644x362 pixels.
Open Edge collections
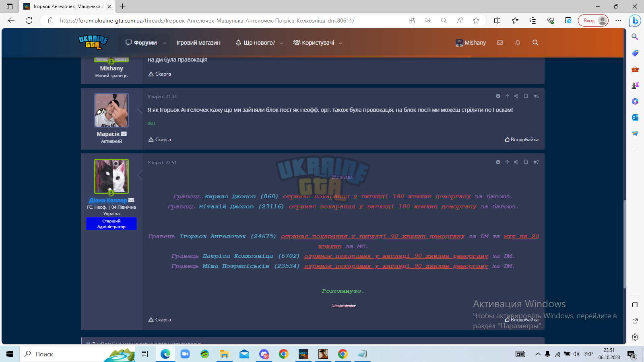click(x=533, y=21)
